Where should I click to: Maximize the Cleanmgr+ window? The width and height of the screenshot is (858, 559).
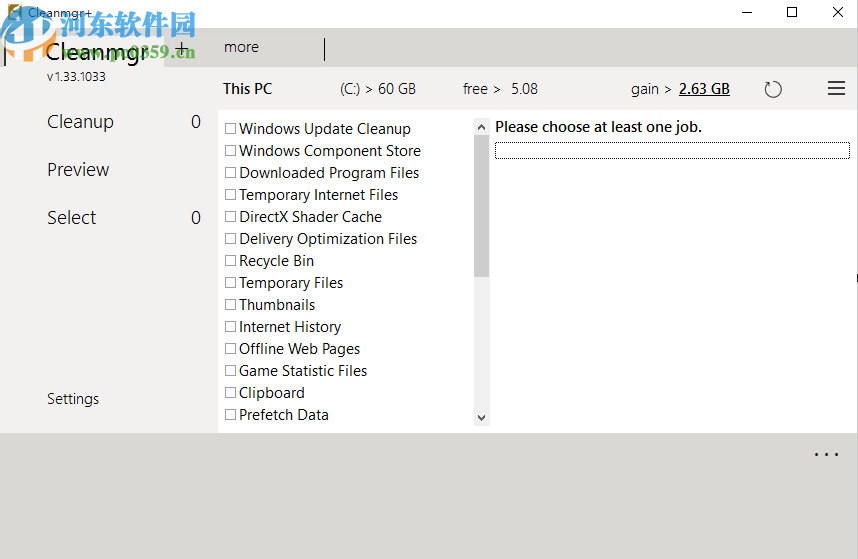(x=792, y=12)
